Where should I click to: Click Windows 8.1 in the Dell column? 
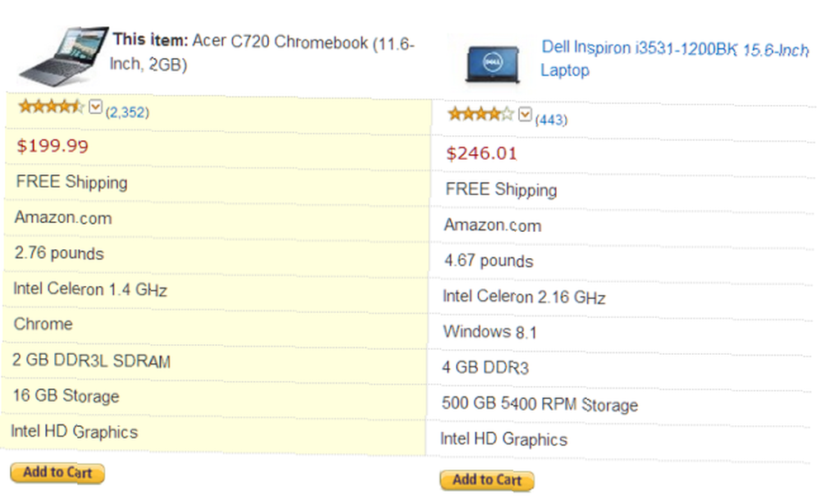pyautogui.click(x=490, y=332)
